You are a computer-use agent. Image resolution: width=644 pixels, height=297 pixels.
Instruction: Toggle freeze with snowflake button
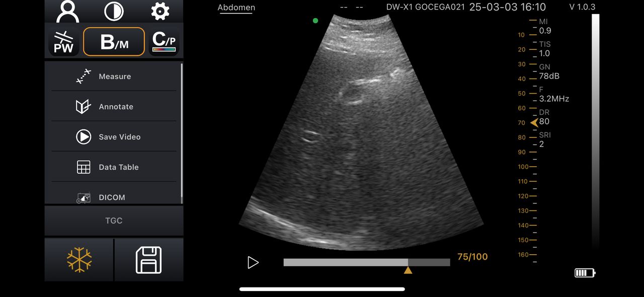(79, 260)
